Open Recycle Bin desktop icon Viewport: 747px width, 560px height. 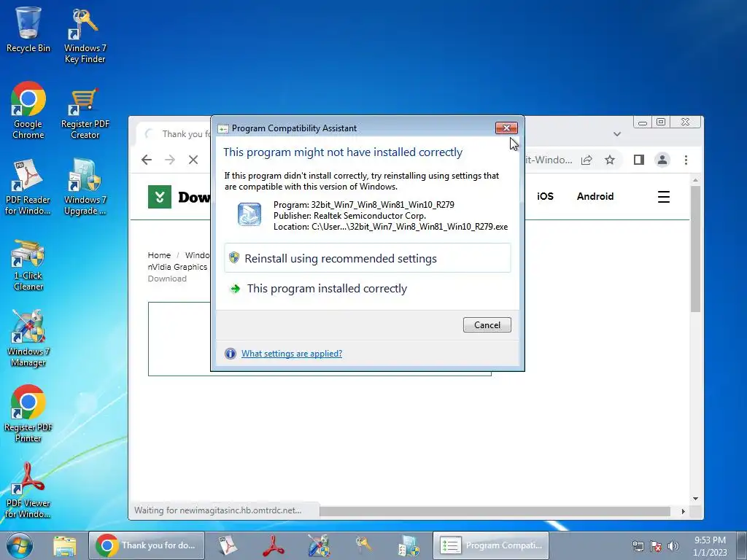(28, 28)
